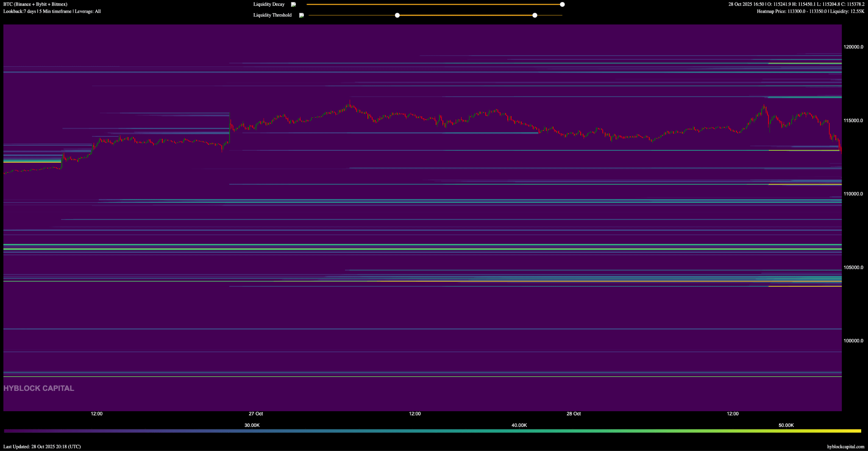Click the 28 Oct time axis marker

573,414
